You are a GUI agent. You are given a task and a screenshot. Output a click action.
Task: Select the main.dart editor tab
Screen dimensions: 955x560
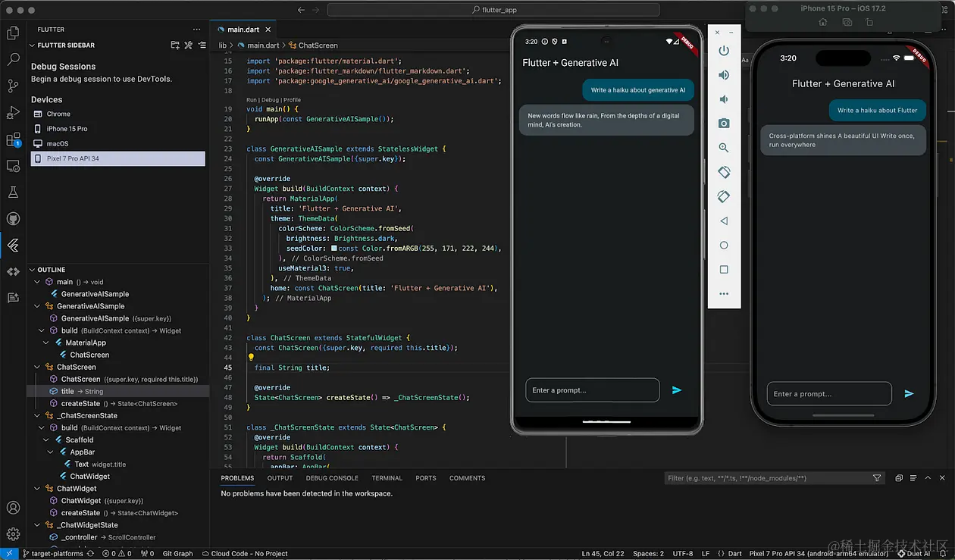pyautogui.click(x=243, y=30)
